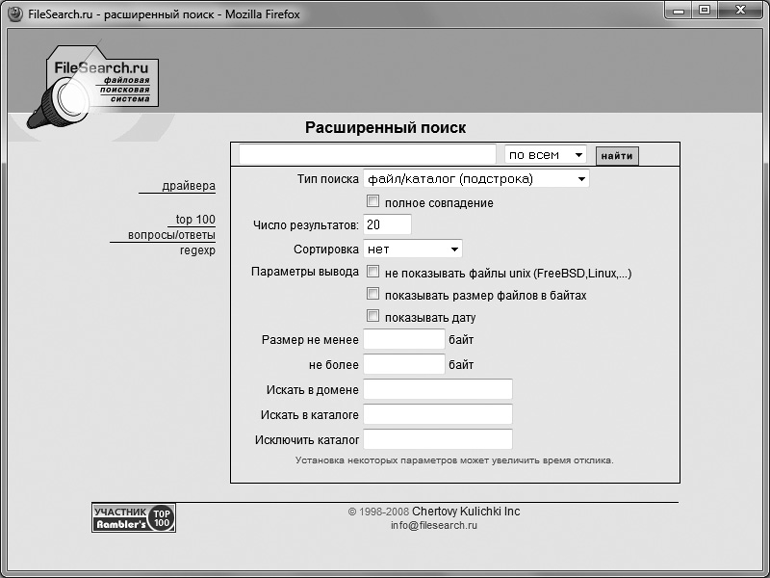Screen dimensions: 770x578
Task: Open the 'Сортировка' dropdown
Action: [412, 248]
